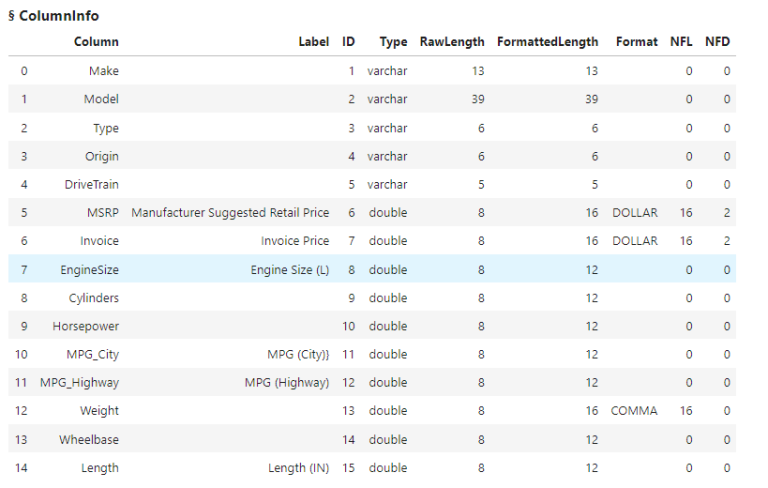This screenshot has width=768, height=488.
Task: Click the ID column header
Action: [x=348, y=42]
